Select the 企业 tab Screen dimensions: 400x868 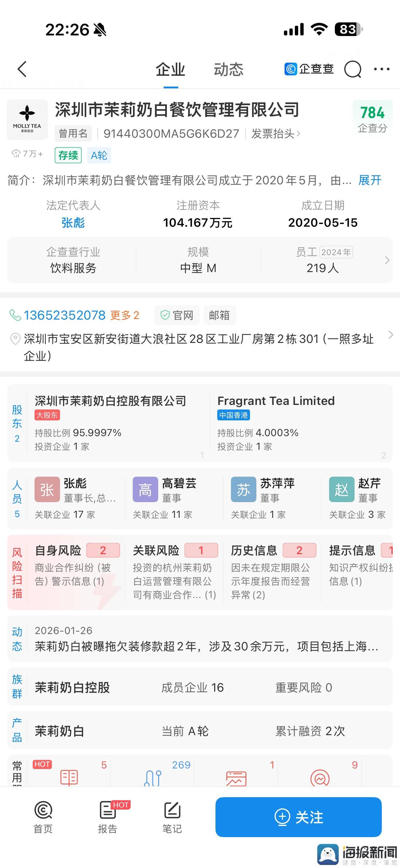pos(170,69)
